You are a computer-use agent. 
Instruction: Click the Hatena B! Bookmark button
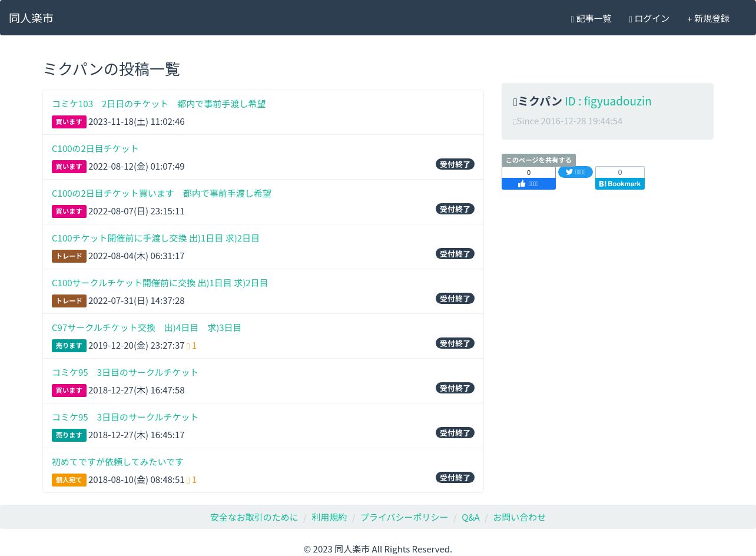click(x=620, y=184)
